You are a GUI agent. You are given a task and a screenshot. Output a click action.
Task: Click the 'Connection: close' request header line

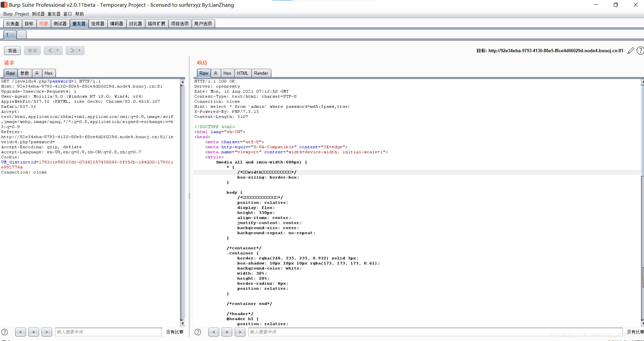click(x=24, y=172)
